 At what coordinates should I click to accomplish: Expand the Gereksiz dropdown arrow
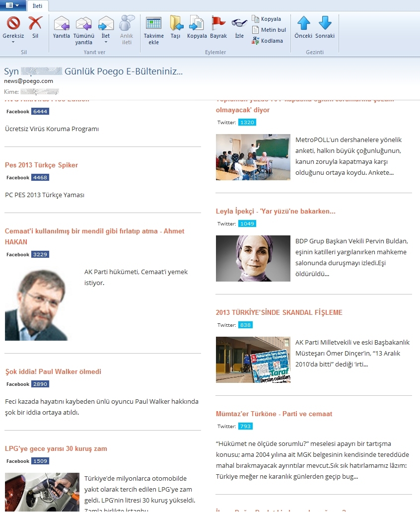click(x=13, y=42)
